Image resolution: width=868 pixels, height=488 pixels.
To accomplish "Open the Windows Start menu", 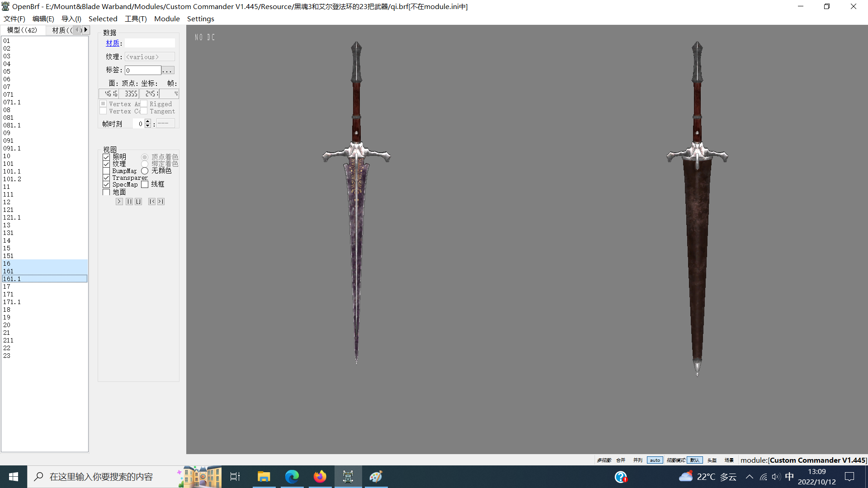I will tap(14, 477).
